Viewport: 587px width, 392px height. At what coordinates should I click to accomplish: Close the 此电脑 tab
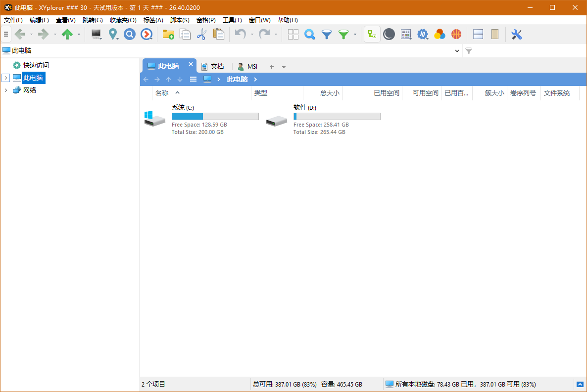point(191,64)
